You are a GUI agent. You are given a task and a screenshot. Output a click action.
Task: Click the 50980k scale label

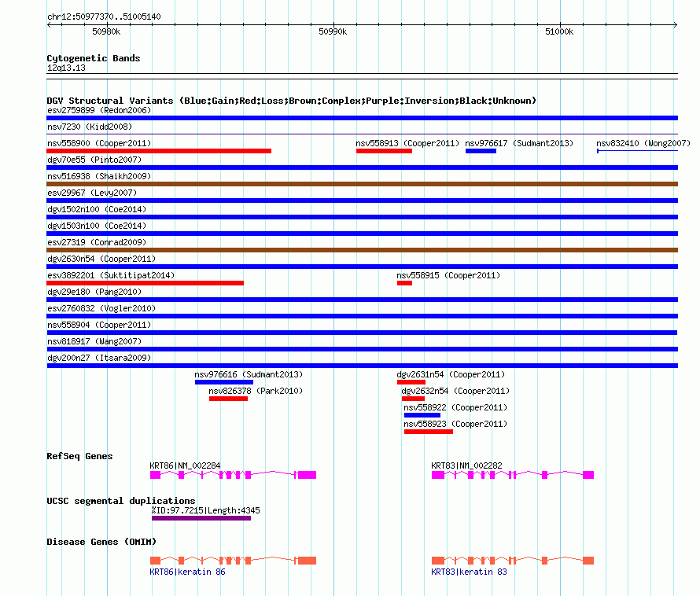pos(106,31)
